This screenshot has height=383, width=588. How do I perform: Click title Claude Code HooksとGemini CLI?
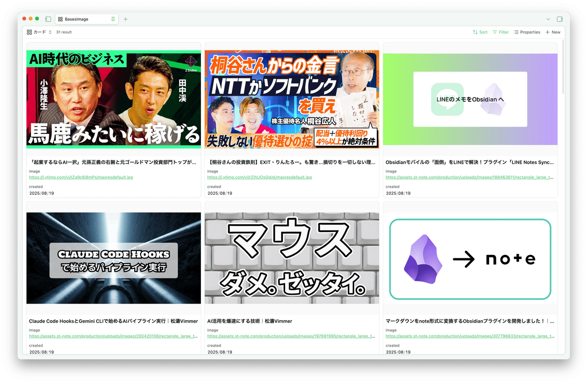tap(114, 321)
